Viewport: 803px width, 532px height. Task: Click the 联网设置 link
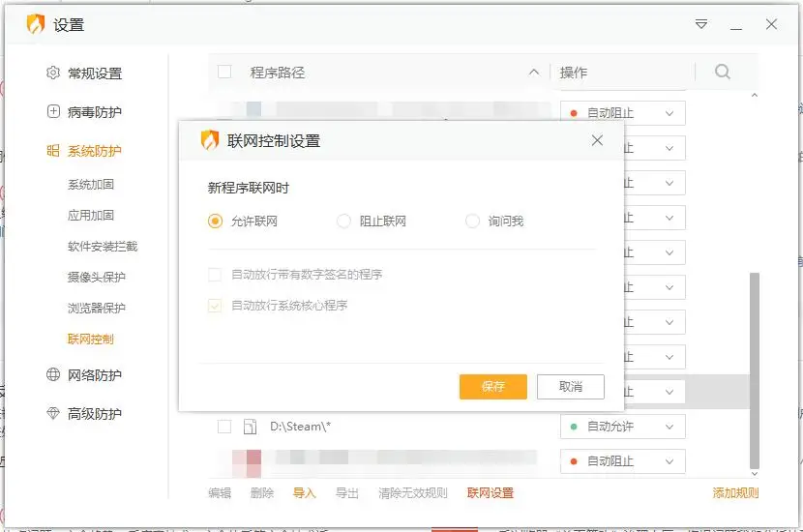tap(491, 493)
